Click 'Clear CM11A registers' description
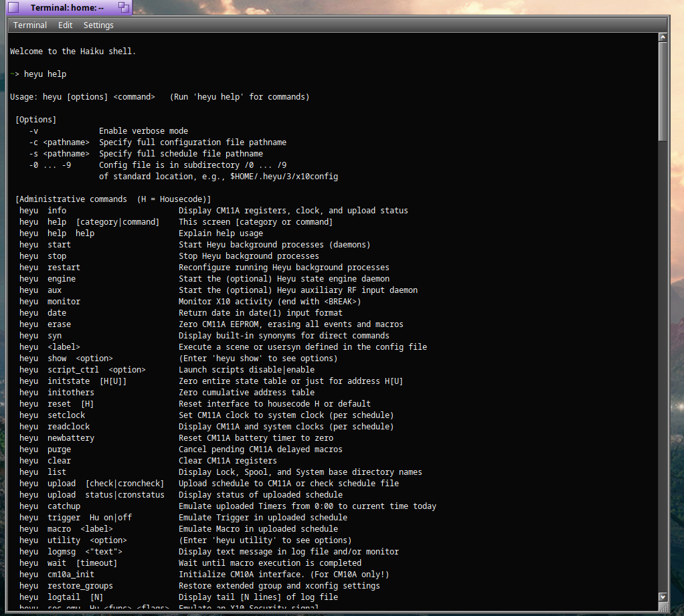Viewport: 684px width, 616px height. point(228,460)
